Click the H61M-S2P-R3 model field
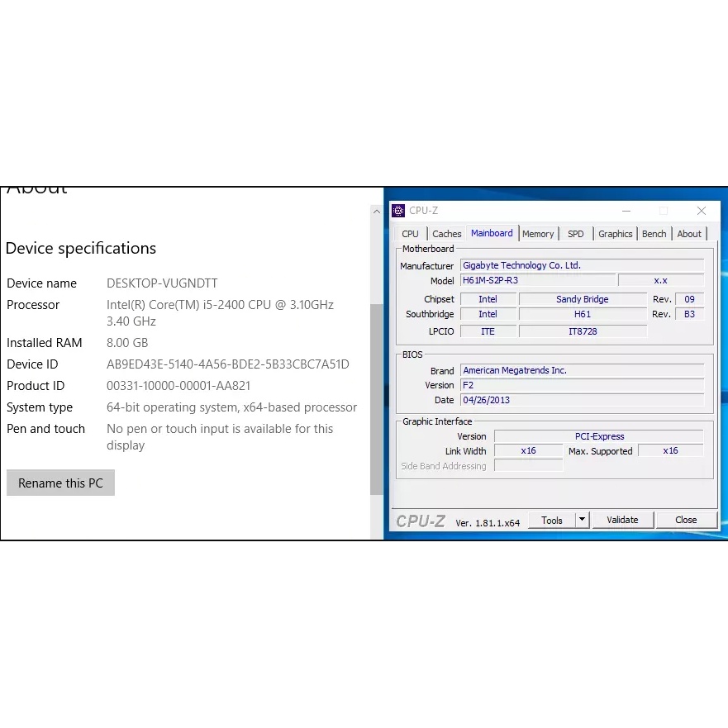This screenshot has width=728, height=728. (x=537, y=280)
